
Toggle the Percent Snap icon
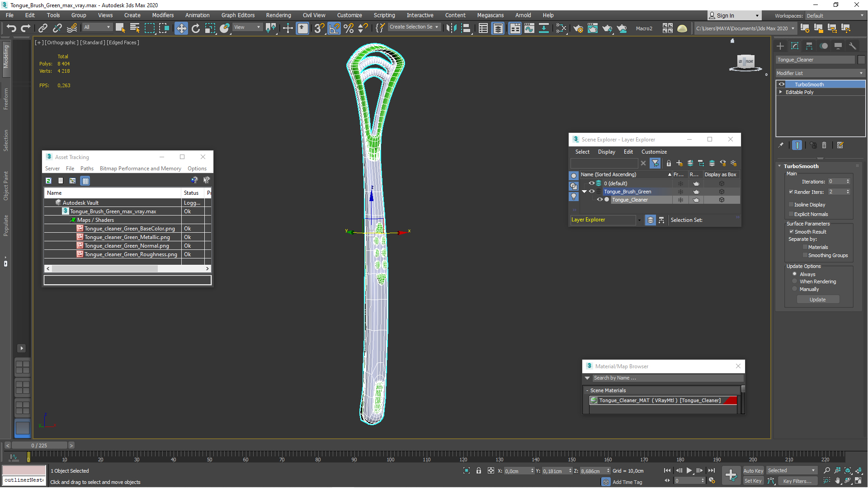pyautogui.click(x=349, y=28)
